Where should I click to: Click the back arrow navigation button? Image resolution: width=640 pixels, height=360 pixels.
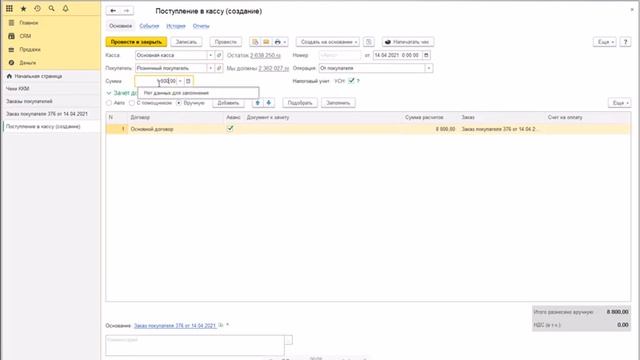coord(113,11)
